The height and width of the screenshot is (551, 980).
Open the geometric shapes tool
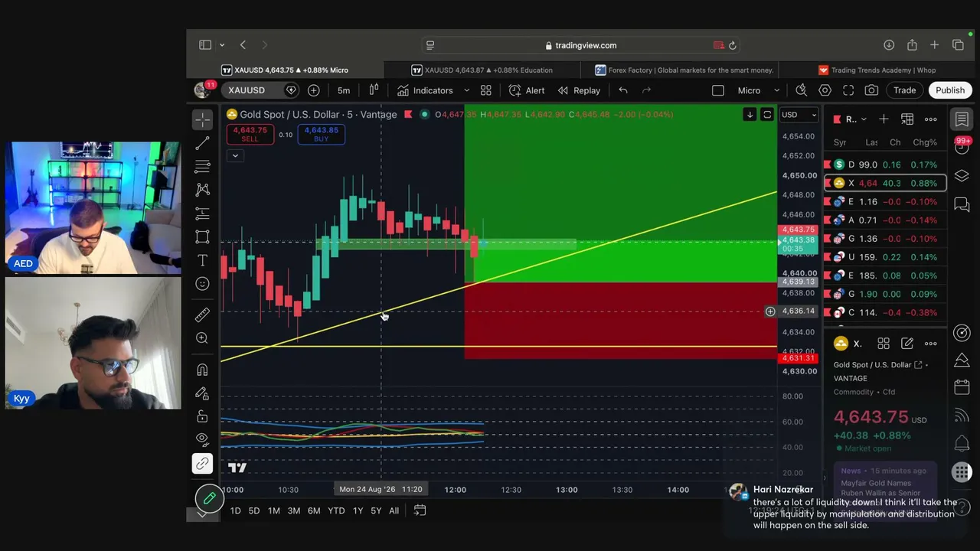(x=202, y=237)
